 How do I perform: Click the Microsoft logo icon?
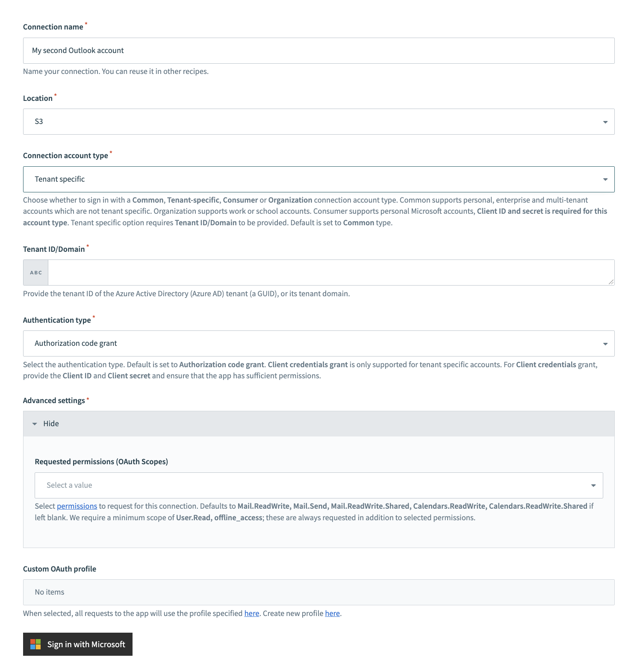click(35, 644)
